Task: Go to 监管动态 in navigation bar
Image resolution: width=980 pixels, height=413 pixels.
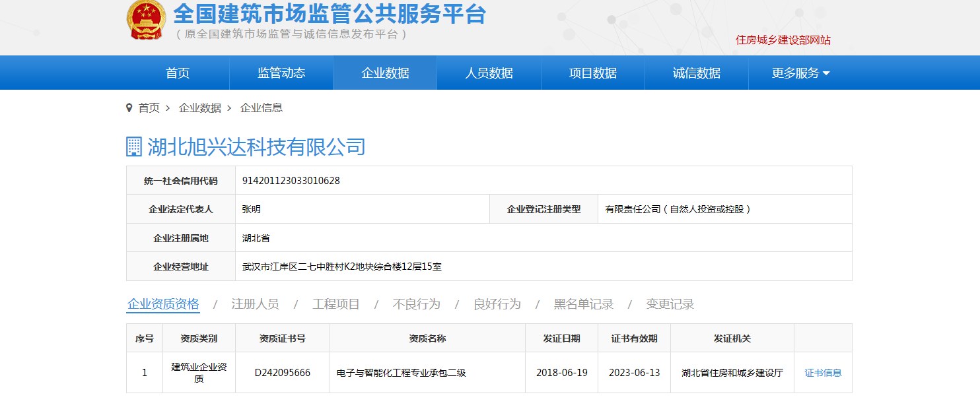Action: tap(281, 73)
